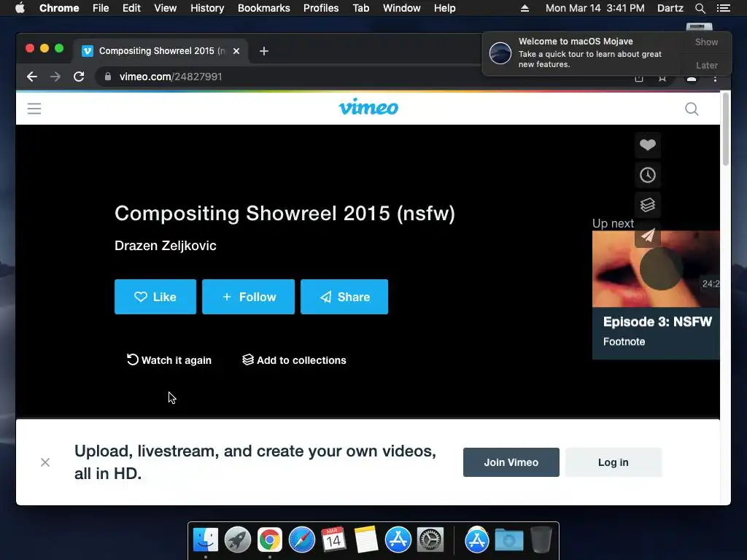Open the Apple menu

[20, 8]
